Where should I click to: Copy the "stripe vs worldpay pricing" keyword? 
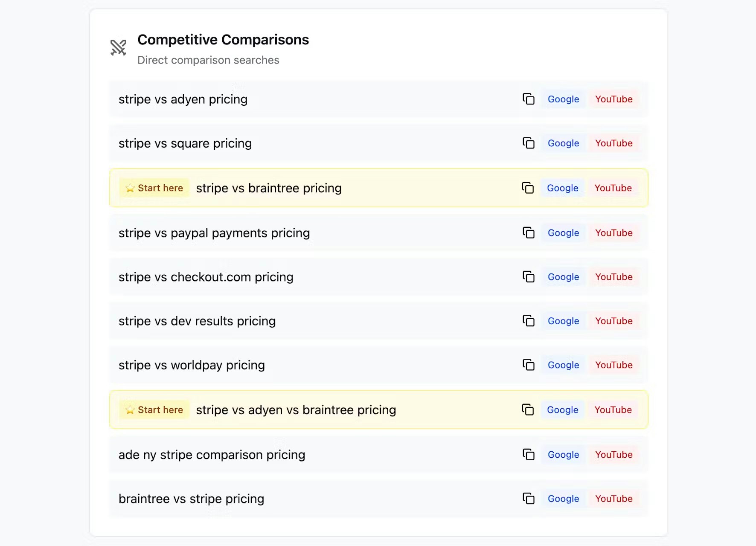(x=529, y=365)
